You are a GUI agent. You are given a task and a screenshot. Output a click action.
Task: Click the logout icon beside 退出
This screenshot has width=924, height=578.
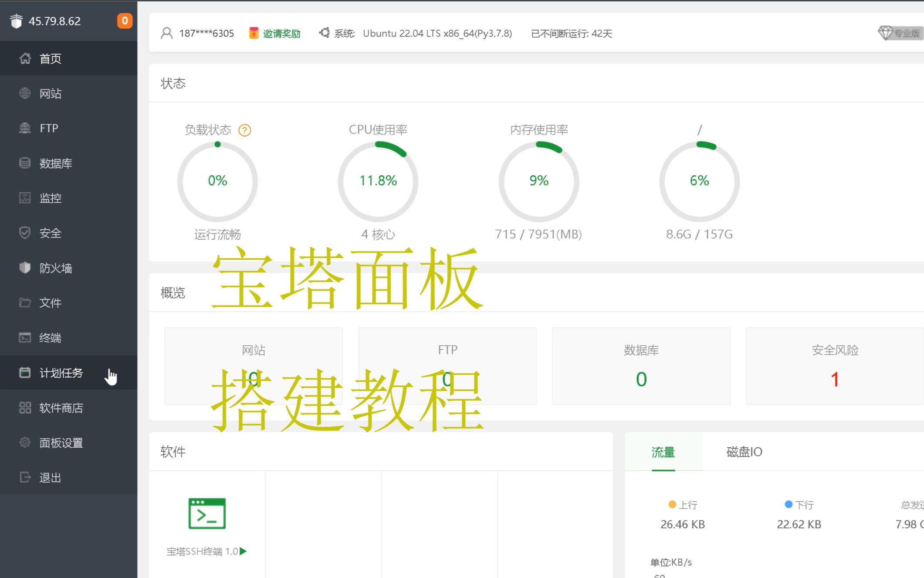point(25,477)
